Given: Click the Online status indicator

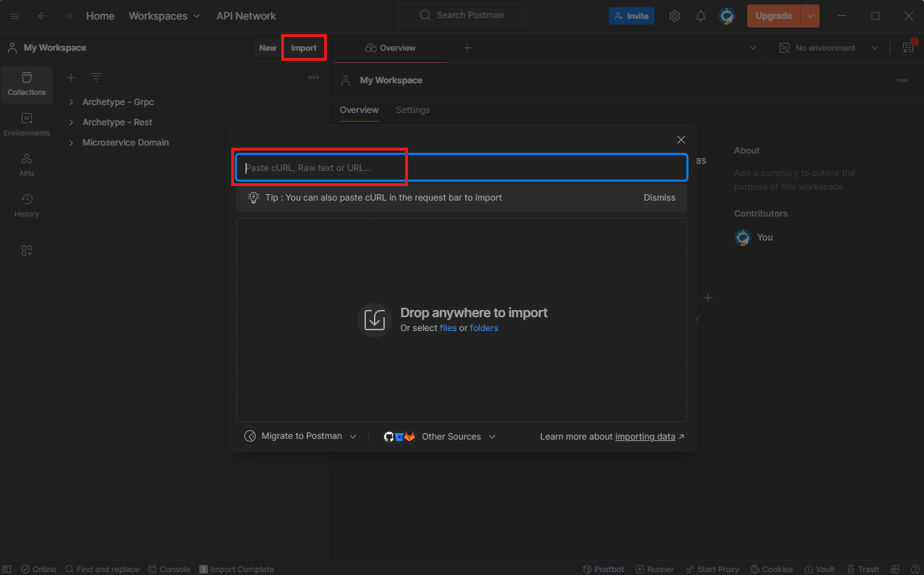Looking at the screenshot, I should [38, 569].
